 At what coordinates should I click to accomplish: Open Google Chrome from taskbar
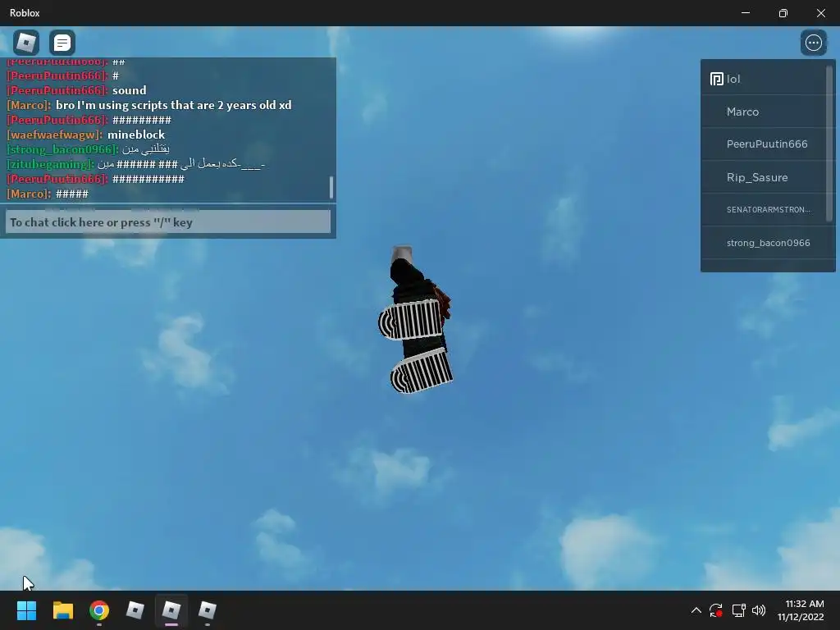pos(99,610)
